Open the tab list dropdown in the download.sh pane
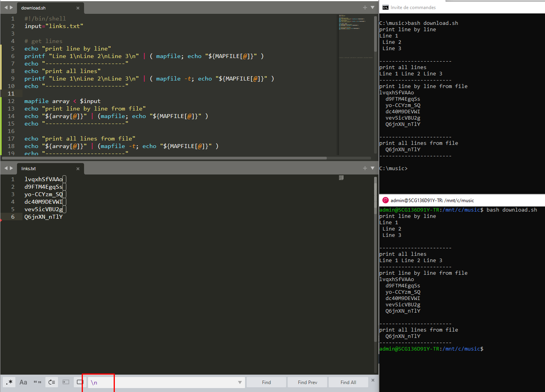 373,8
